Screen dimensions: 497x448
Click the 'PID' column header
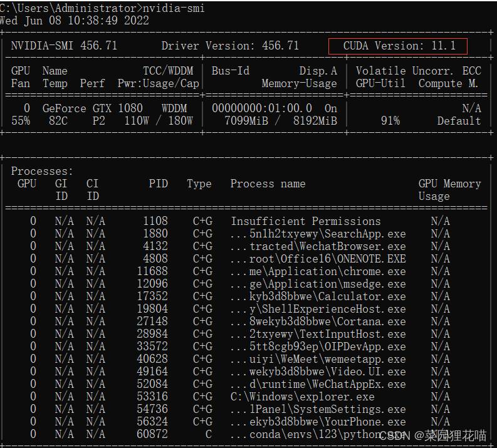pyautogui.click(x=159, y=184)
